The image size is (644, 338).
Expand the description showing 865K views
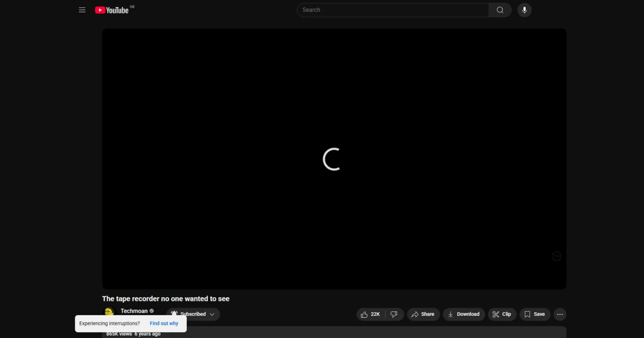(x=334, y=333)
